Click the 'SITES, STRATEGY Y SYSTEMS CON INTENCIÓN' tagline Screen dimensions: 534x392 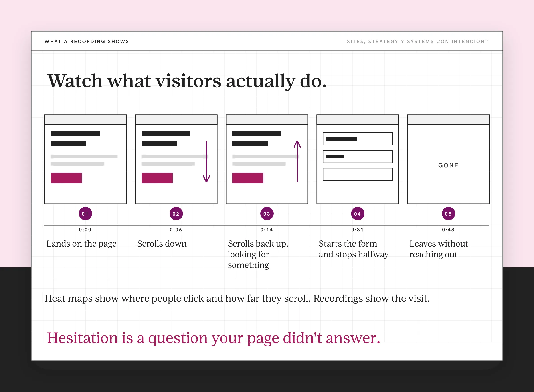418,42
